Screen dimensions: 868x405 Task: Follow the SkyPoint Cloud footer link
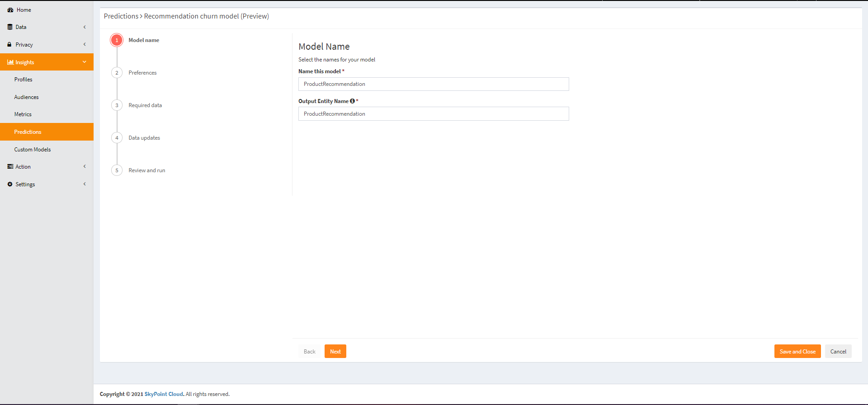coord(164,394)
